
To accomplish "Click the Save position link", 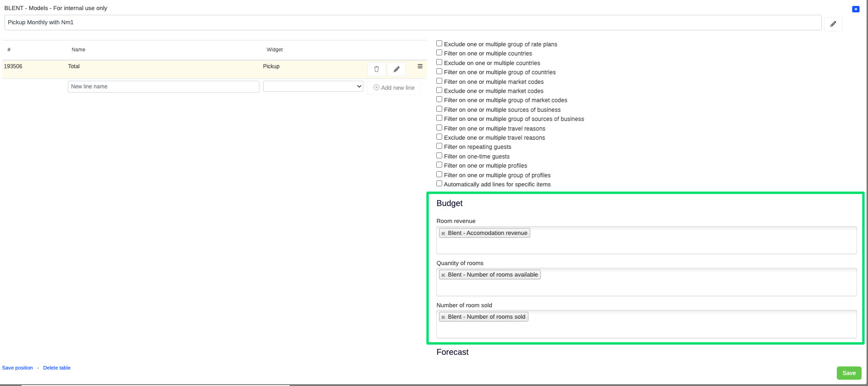I will 17,368.
